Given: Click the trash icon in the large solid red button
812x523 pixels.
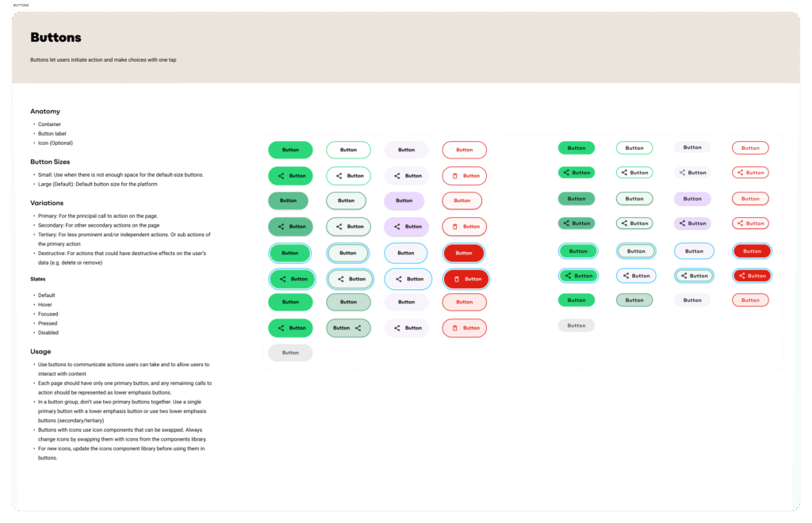Looking at the screenshot, I should click(457, 279).
